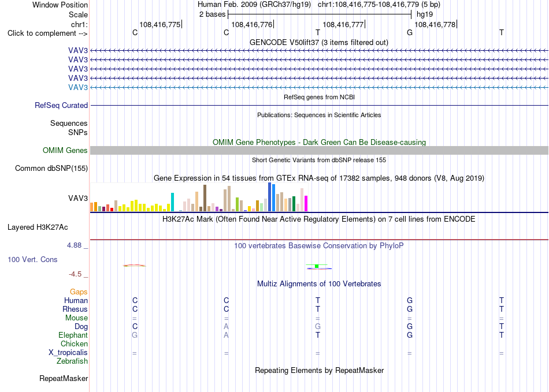
Task: Click the faded G in the Elephant row
Action: (x=135, y=335)
